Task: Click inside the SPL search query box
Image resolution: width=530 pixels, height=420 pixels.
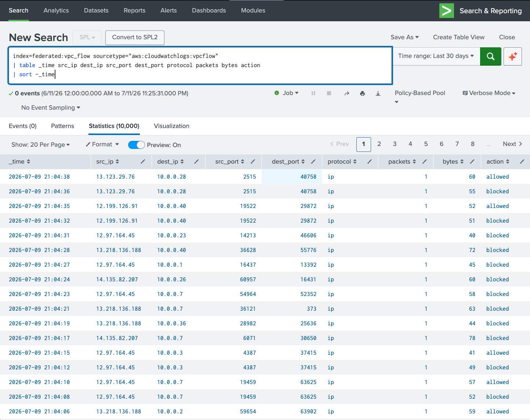Action: point(200,65)
